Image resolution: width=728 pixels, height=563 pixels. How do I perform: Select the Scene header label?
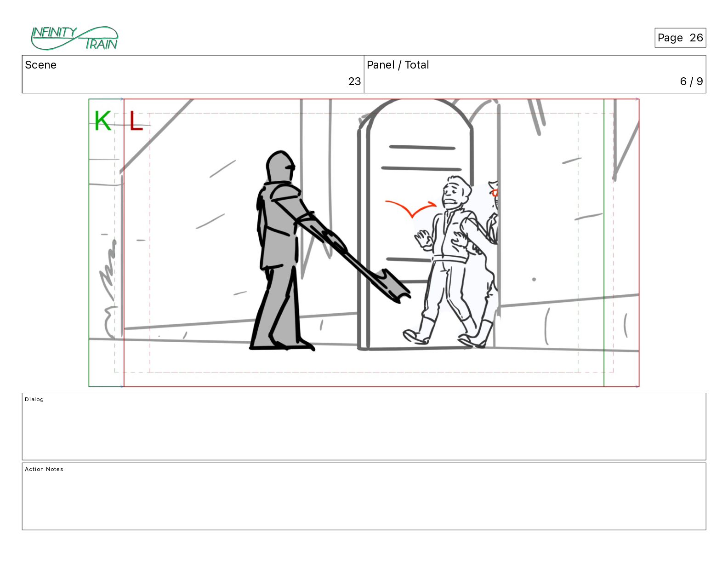[x=40, y=65]
